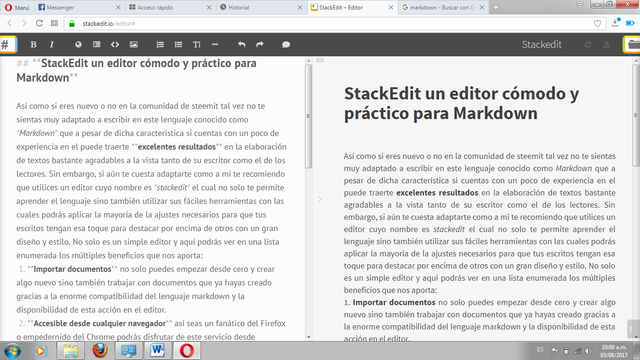This screenshot has width=640, height=360.
Task: Click the publish document icon
Action: pyautogui.click(x=607, y=44)
